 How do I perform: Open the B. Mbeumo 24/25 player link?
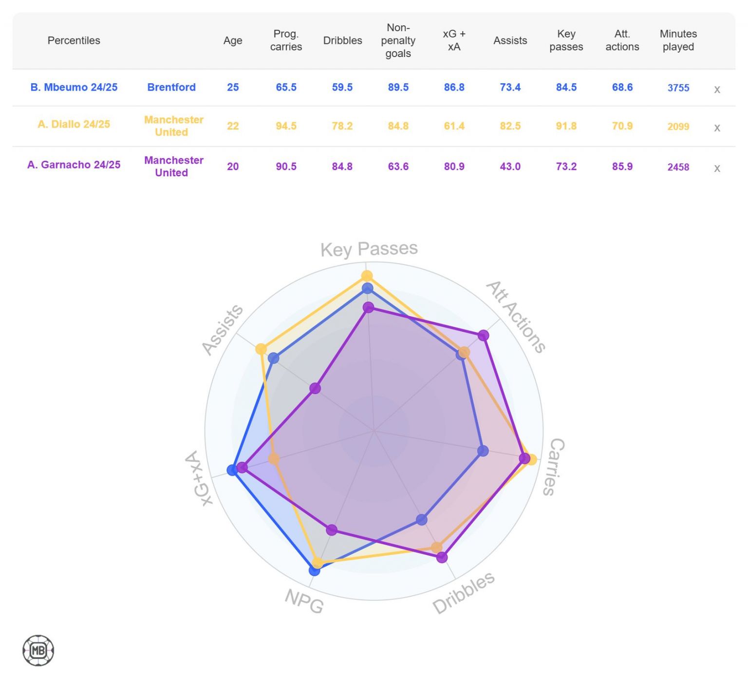pos(74,87)
